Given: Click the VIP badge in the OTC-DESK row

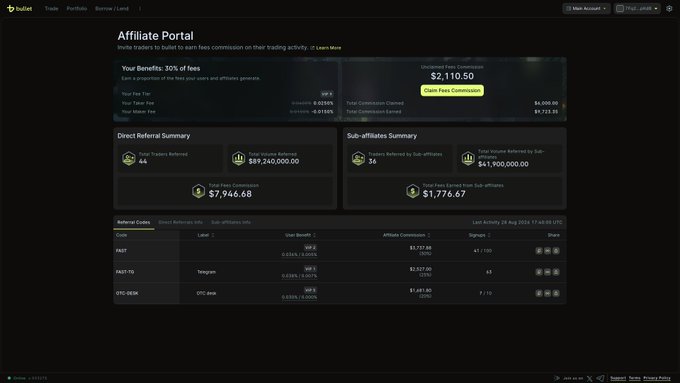Looking at the screenshot, I should point(310,290).
